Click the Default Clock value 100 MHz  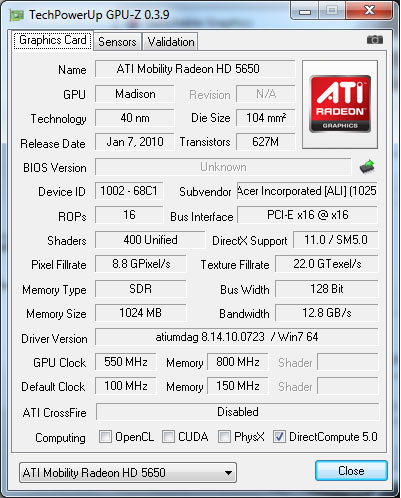125,386
